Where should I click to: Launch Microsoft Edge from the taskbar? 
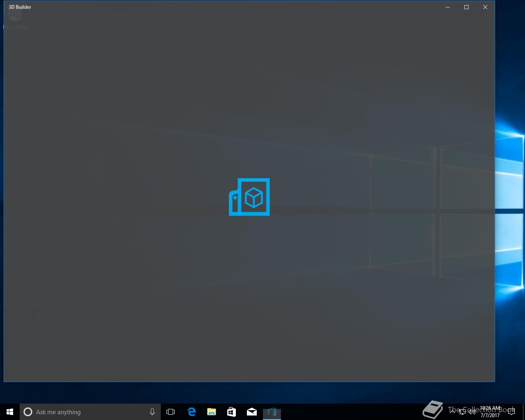pos(191,412)
